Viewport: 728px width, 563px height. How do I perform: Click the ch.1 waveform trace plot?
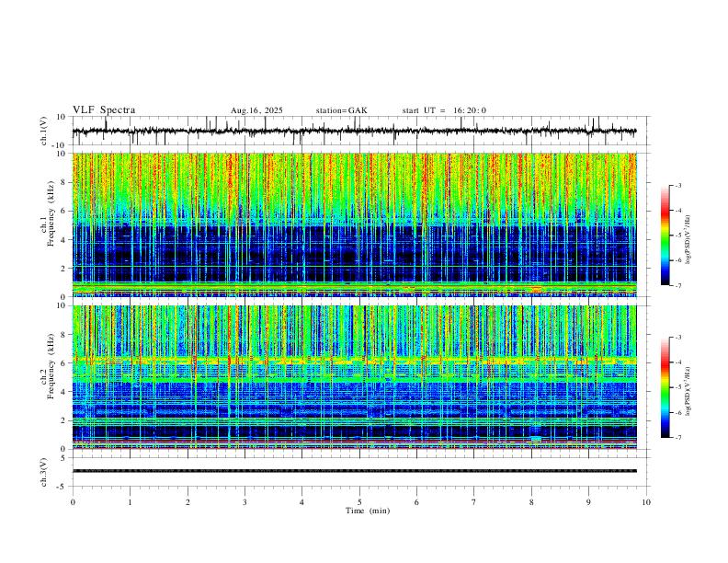tap(354, 131)
